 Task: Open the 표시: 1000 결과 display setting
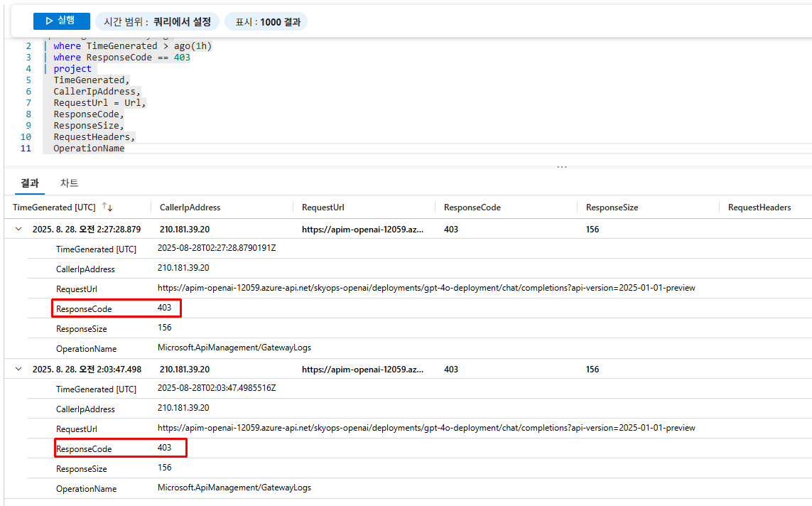[266, 21]
